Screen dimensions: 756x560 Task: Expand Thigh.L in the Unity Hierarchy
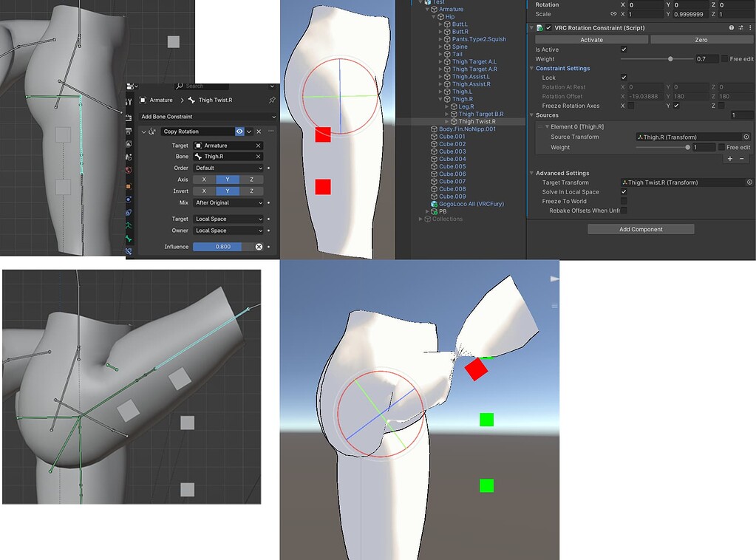(x=440, y=92)
